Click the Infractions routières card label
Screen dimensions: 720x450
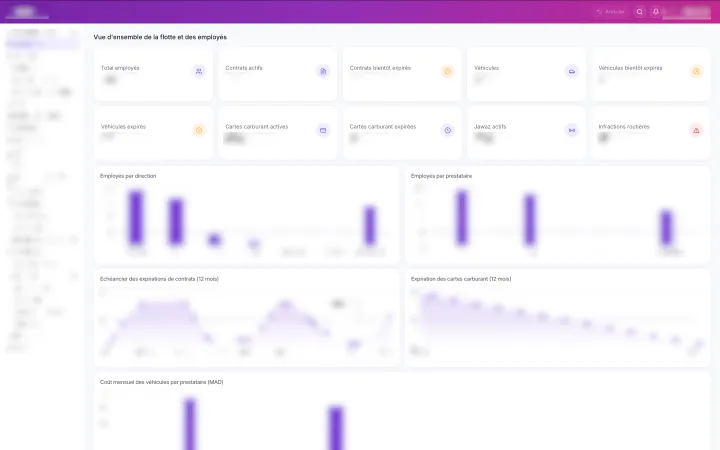pyautogui.click(x=624, y=127)
